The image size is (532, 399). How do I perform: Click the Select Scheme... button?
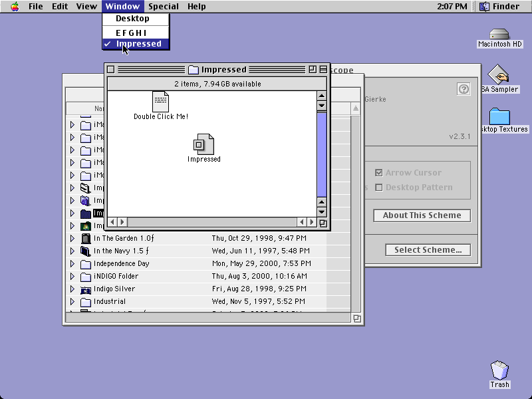428,250
